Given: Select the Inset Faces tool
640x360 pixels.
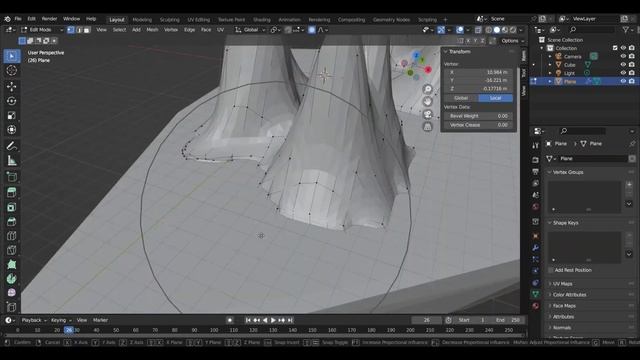Looking at the screenshot, I should [12, 207].
